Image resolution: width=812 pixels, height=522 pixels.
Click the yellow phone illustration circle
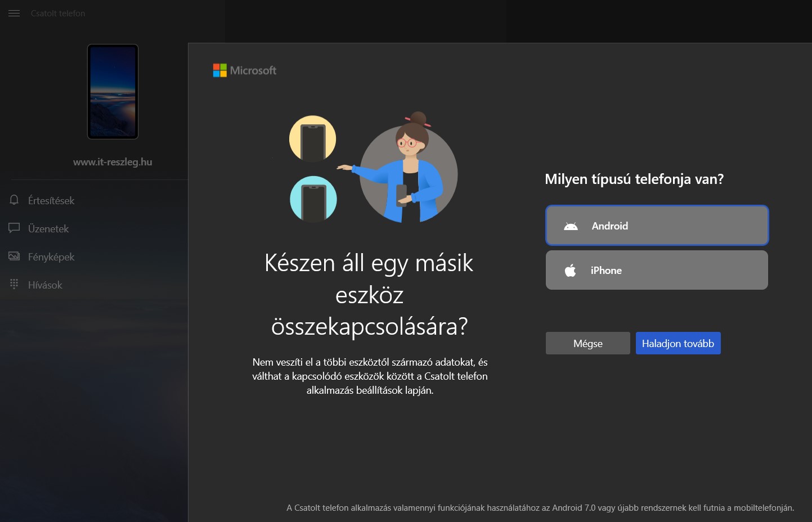point(313,139)
